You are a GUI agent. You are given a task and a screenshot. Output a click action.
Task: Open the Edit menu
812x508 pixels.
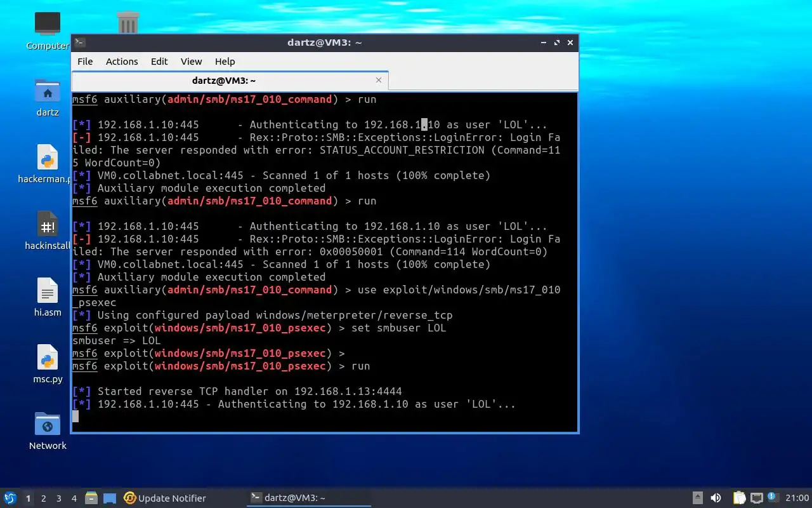click(x=159, y=62)
